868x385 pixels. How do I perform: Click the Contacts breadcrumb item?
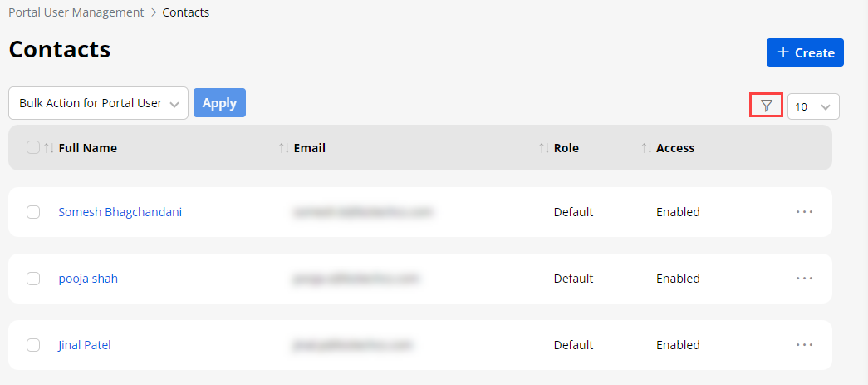point(186,12)
